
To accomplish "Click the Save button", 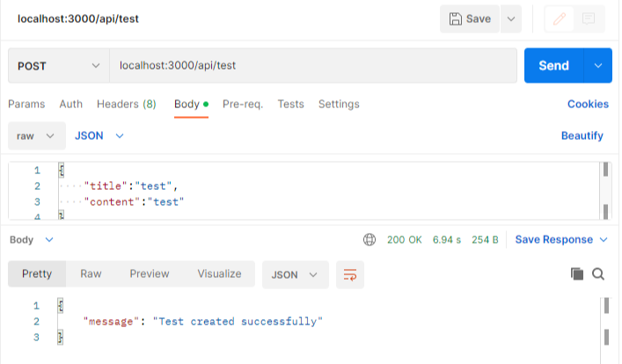I will point(470,18).
